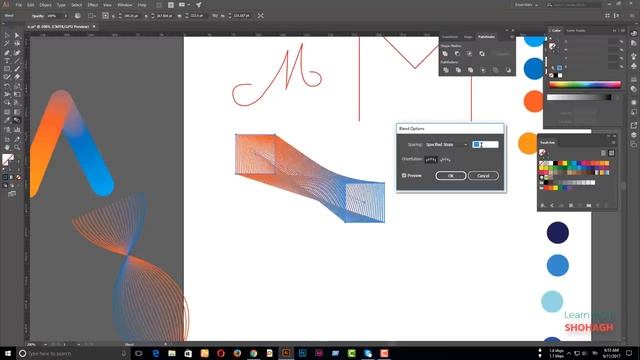
Task: Click the specified steps input field
Action: pyautogui.click(x=485, y=144)
